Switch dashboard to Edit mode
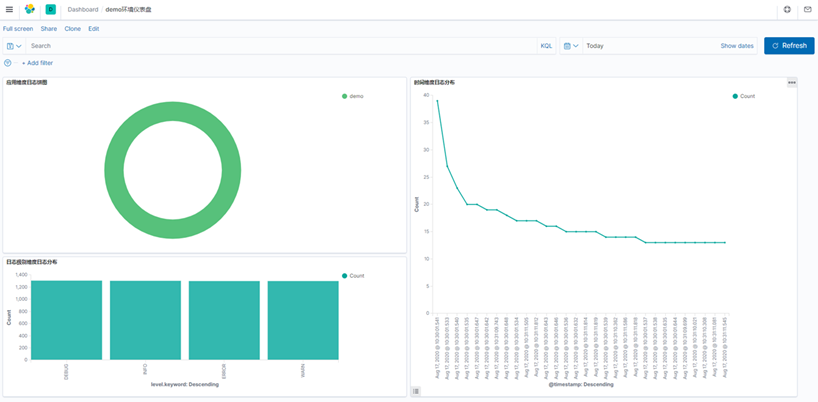Viewport: 818px width, 402px height. coord(94,29)
